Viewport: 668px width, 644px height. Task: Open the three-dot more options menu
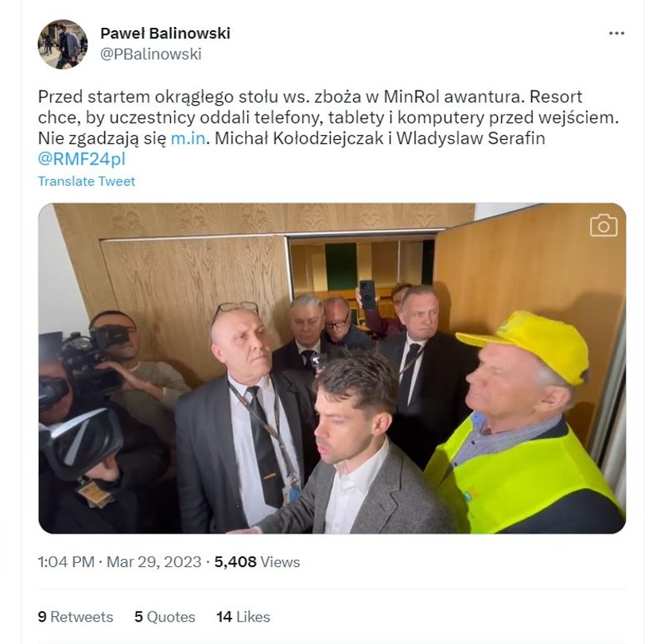[616, 33]
